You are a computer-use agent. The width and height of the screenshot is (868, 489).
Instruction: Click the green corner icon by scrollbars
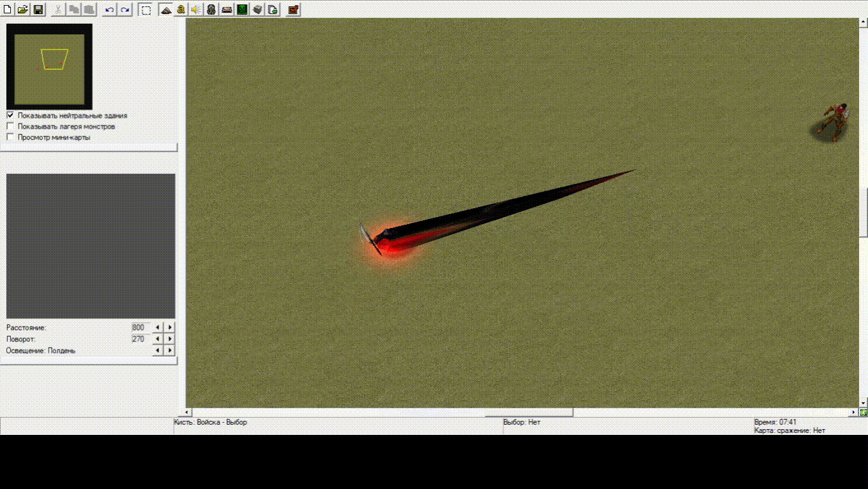(x=864, y=413)
